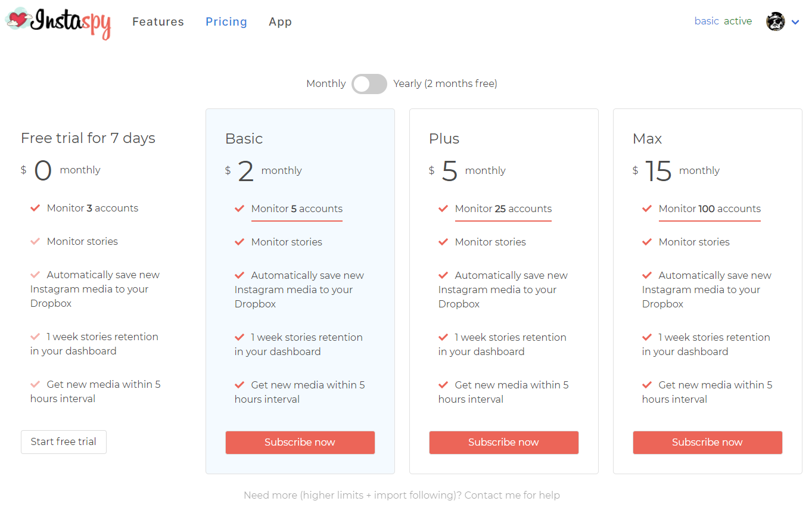Click the basic active status label
The width and height of the screenshot is (812, 532).
[723, 21]
